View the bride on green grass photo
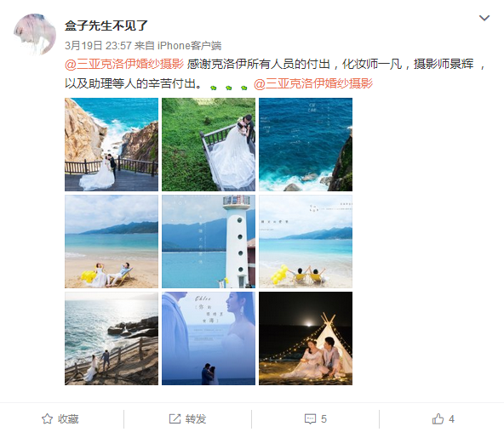The width and height of the screenshot is (504, 432). click(209, 145)
